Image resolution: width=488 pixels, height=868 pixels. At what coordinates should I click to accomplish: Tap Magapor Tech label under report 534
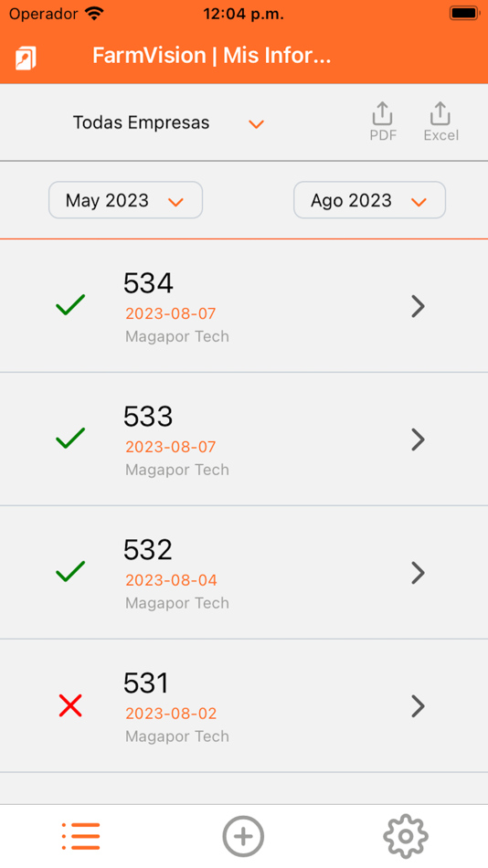tap(177, 336)
